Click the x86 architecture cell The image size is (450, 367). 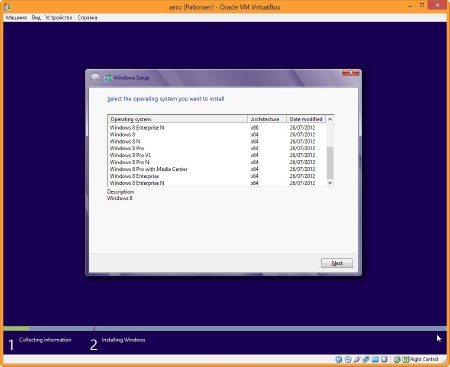click(254, 128)
